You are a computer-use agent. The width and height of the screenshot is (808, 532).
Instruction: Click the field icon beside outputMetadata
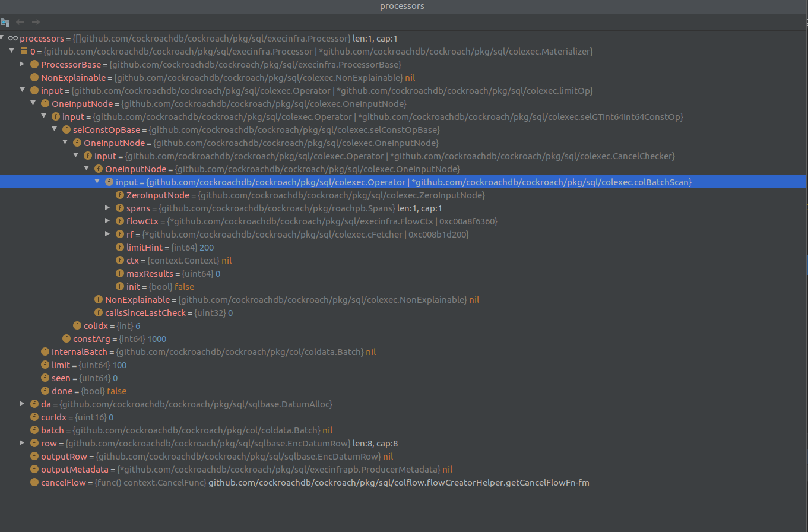34,469
